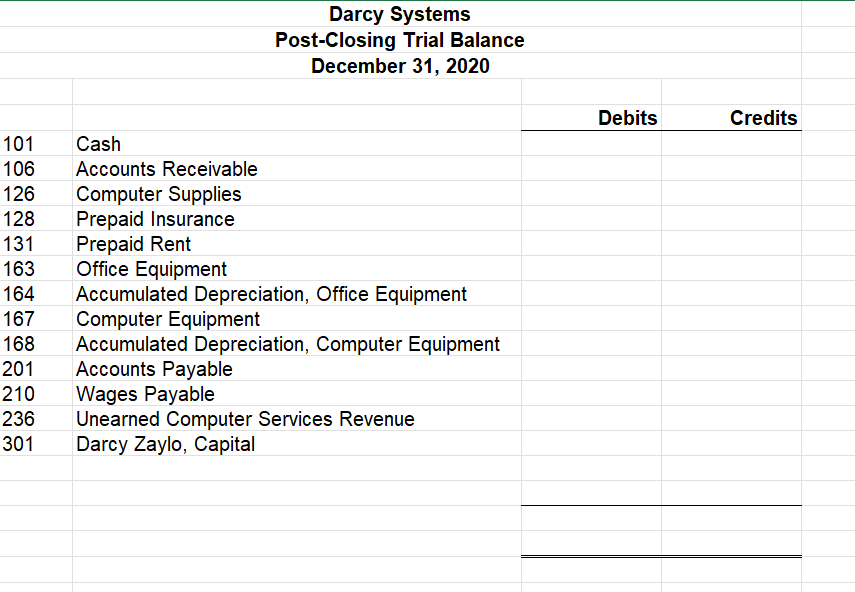The height and width of the screenshot is (592, 855).
Task: Click "Unearned Computer Services Revenue" cell
Action: click(245, 419)
